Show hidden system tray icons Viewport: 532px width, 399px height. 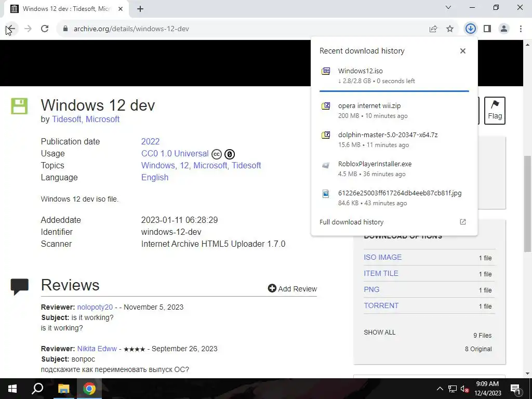440,389
